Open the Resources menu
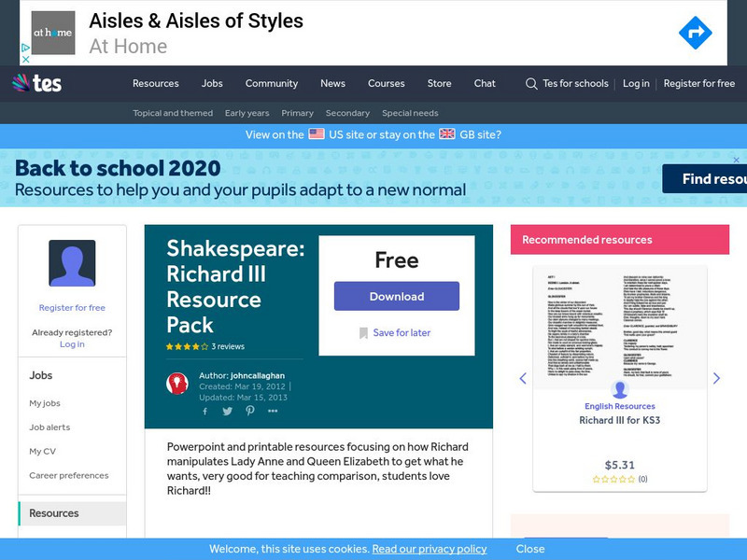This screenshot has height=560, width=747. [x=156, y=83]
